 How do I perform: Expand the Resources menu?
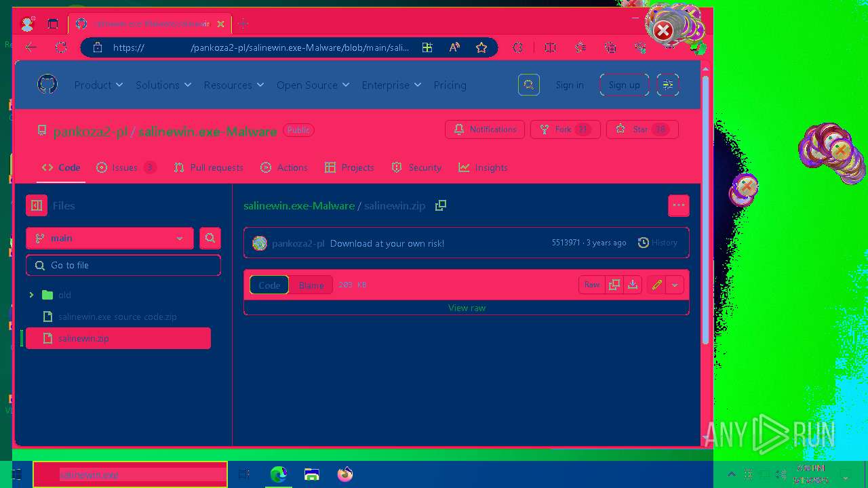(234, 85)
